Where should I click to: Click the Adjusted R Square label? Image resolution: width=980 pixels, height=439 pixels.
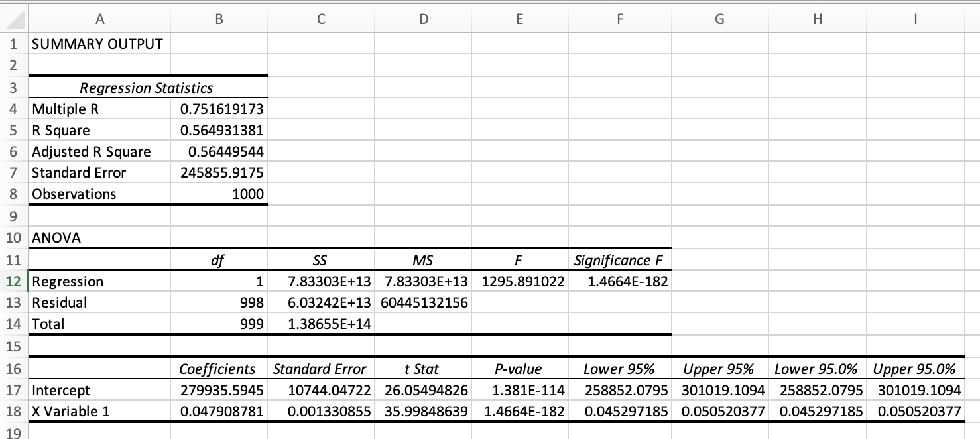[99, 152]
